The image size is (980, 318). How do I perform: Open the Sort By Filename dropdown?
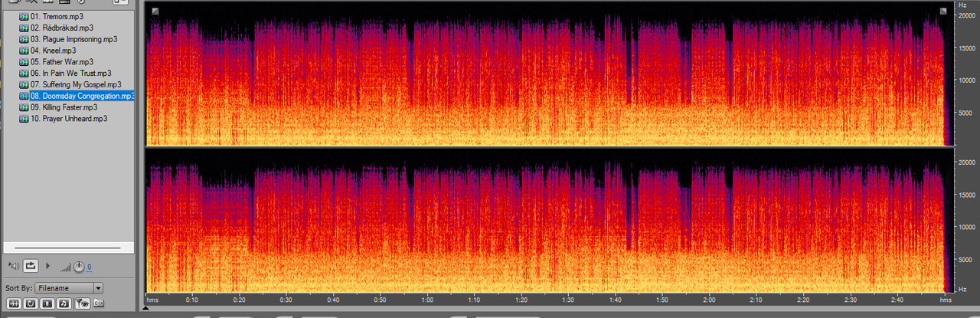click(69, 288)
